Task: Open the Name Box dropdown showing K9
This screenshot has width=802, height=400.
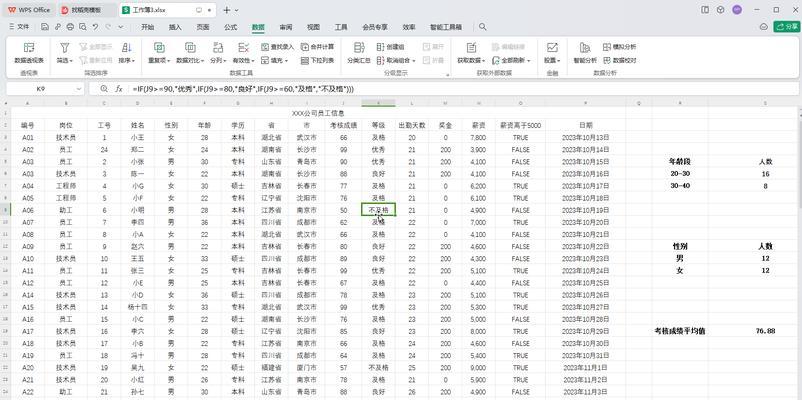Action: (80, 89)
